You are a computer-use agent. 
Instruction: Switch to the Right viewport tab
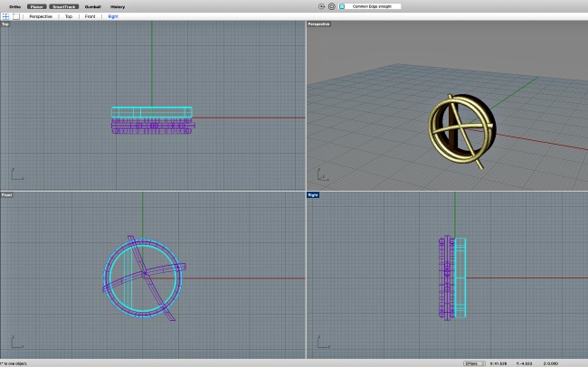(112, 16)
